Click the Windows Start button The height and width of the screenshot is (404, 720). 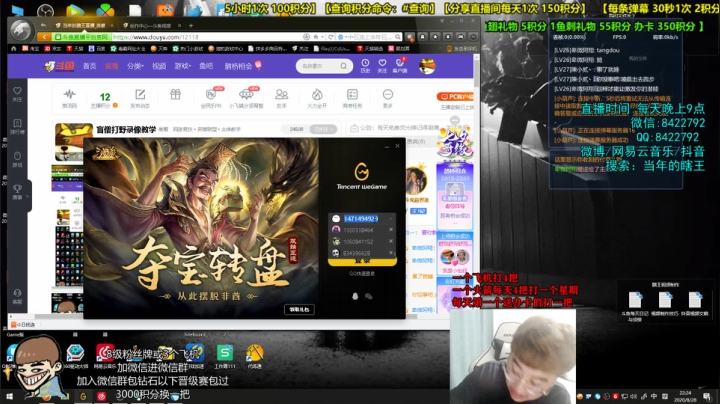pos(9,396)
